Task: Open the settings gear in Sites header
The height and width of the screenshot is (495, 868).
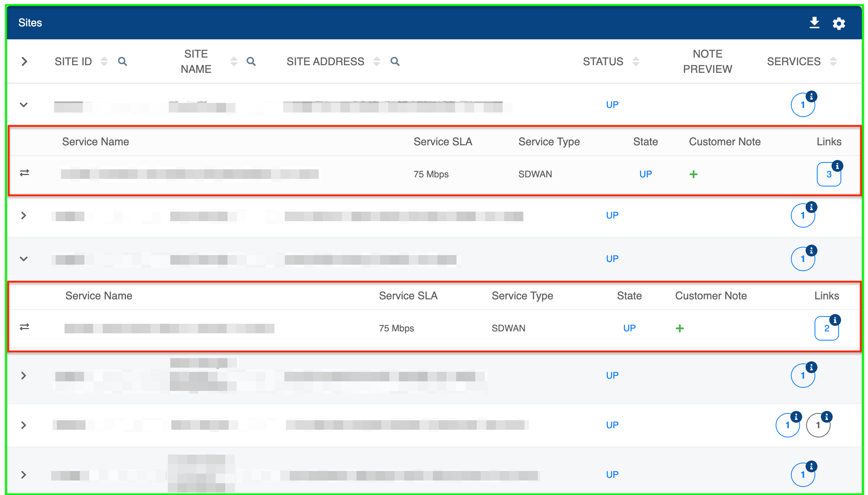Action: click(x=839, y=24)
